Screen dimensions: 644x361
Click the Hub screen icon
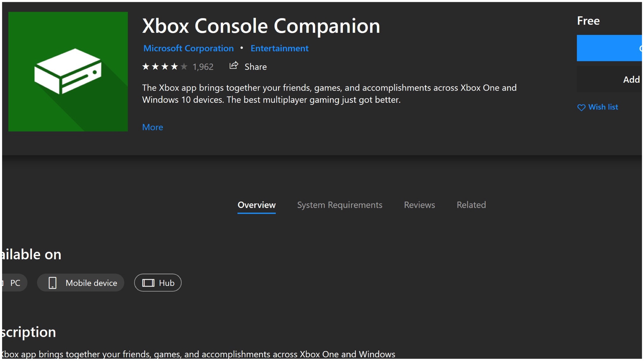point(148,283)
